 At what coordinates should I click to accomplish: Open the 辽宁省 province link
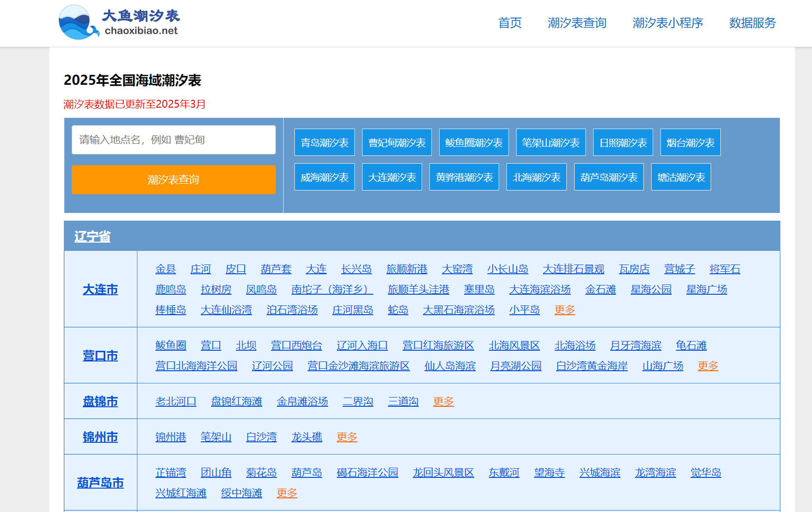(x=92, y=236)
